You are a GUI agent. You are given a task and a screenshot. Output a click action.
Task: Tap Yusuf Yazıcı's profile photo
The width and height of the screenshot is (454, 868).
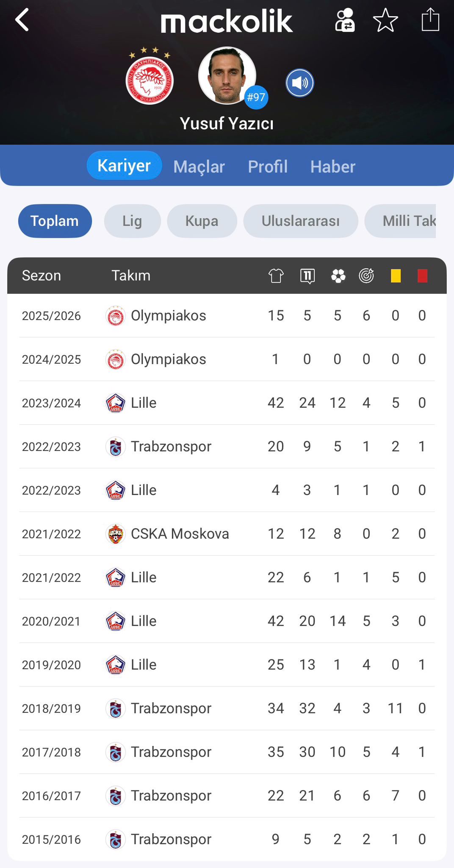[x=227, y=75]
